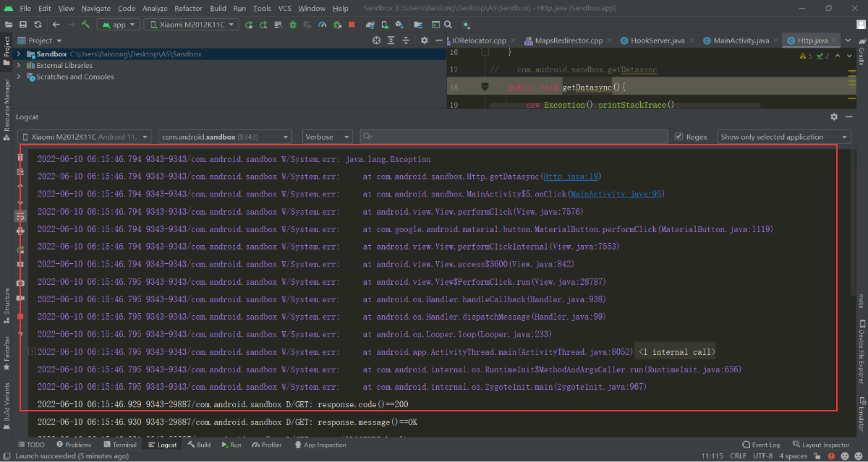Click the Make Project hammer icon
Screen dimensions: 868x462
(85, 25)
